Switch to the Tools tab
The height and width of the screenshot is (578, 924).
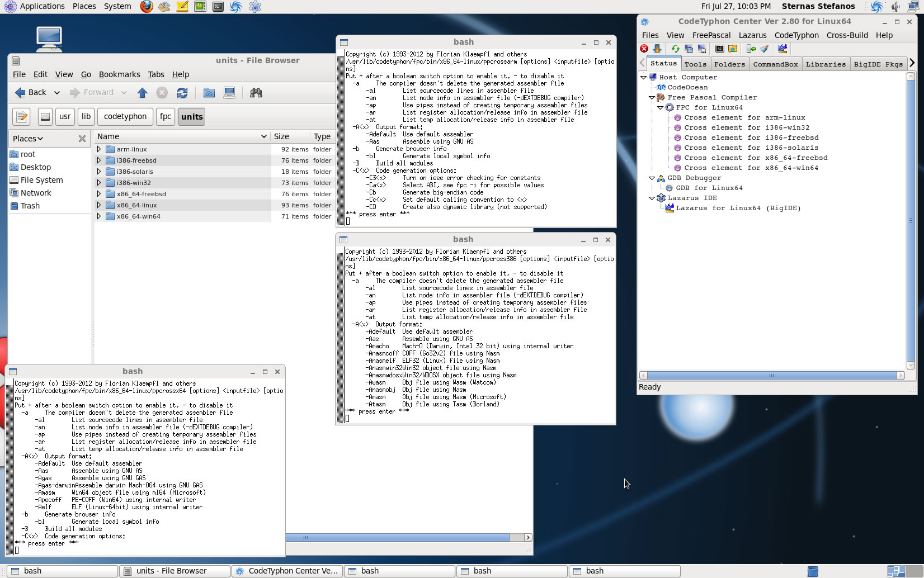point(695,64)
